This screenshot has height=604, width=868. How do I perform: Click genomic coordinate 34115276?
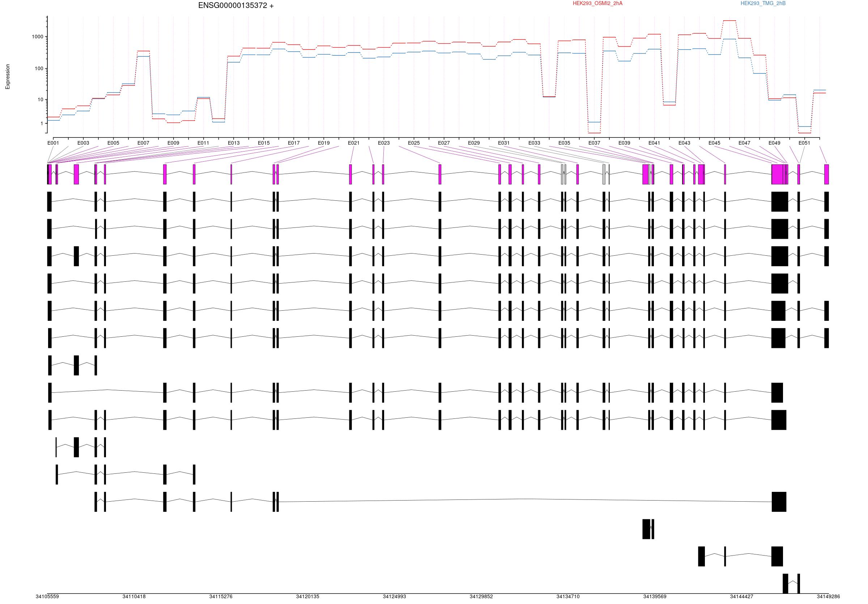click(x=221, y=597)
